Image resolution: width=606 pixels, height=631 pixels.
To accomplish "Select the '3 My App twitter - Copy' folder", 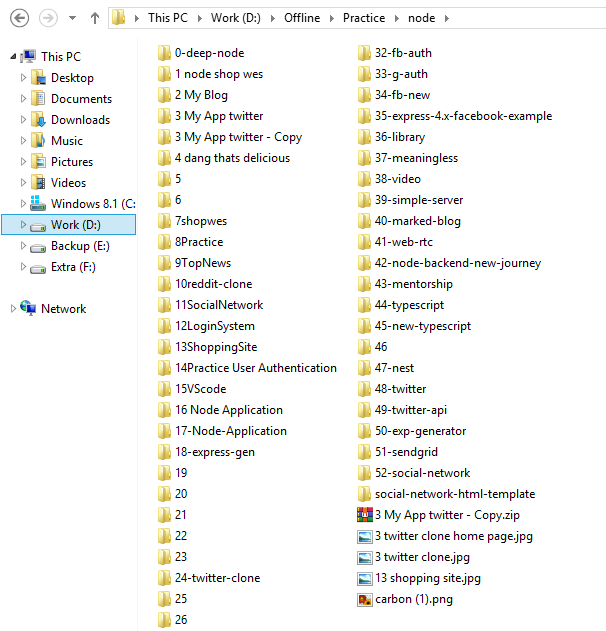I will (x=238, y=137).
